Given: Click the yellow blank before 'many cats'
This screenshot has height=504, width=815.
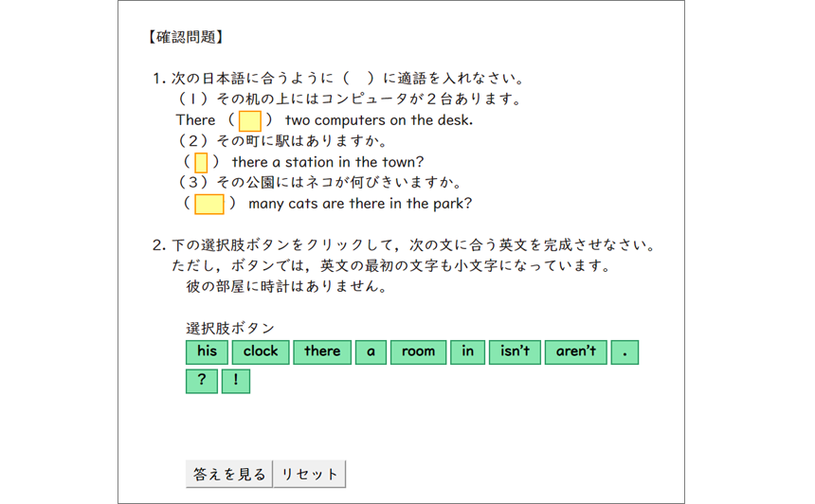Looking at the screenshot, I should (209, 205).
